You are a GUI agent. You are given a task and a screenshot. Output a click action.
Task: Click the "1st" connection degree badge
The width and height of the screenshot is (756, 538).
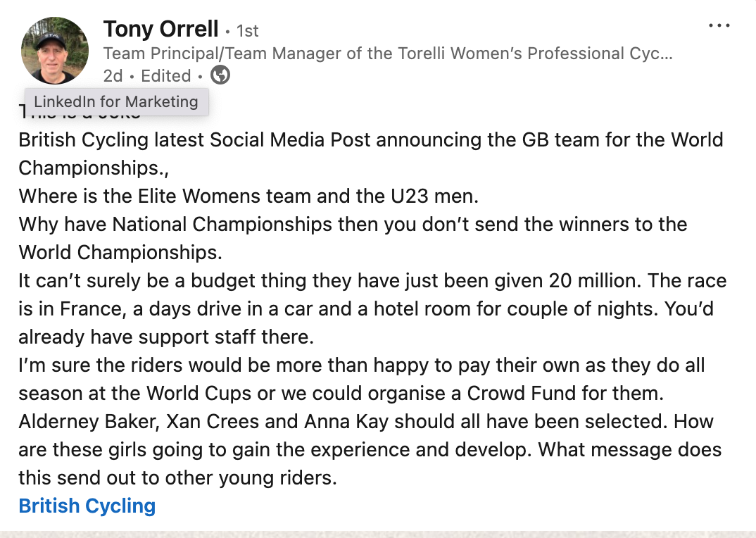[247, 31]
